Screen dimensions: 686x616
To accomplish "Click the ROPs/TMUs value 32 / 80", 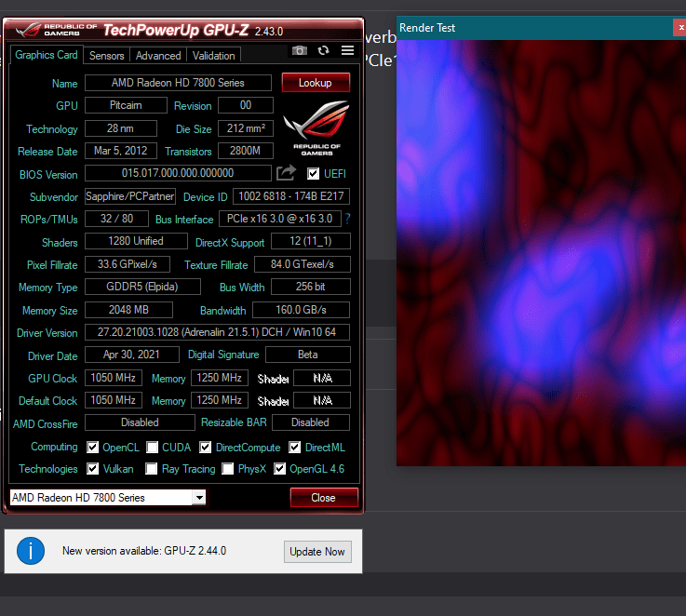I will point(116,219).
